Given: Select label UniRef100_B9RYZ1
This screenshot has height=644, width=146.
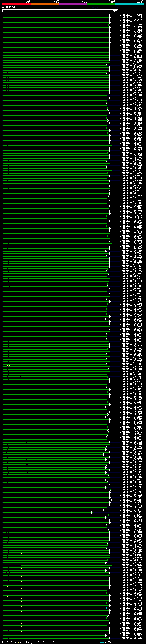Looking at the screenshot, I should pyautogui.click(x=131, y=63).
